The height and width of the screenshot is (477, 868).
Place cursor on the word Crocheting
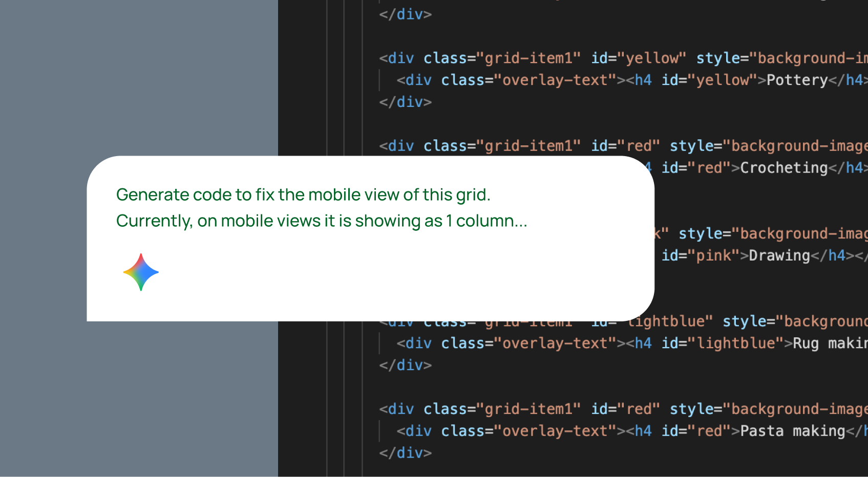coord(784,168)
